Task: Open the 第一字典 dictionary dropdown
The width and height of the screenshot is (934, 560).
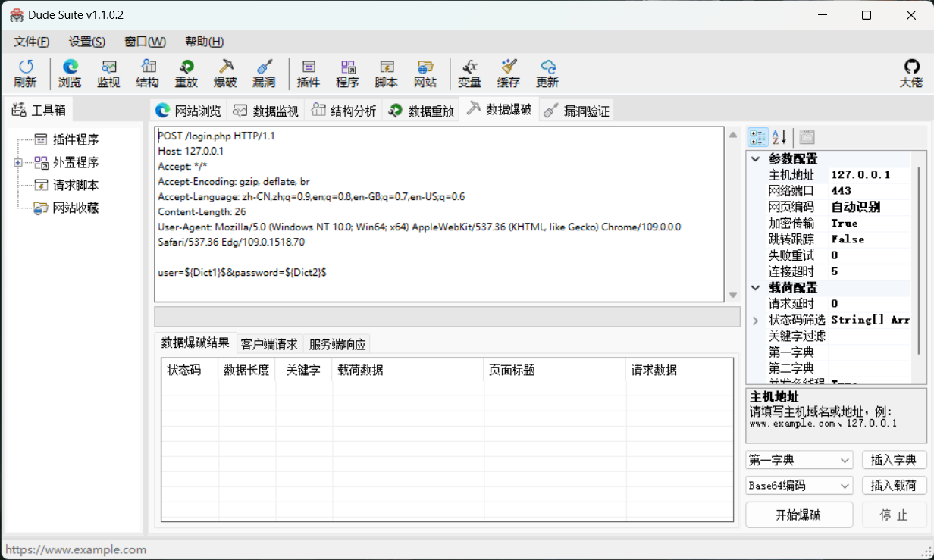Action: coord(800,460)
